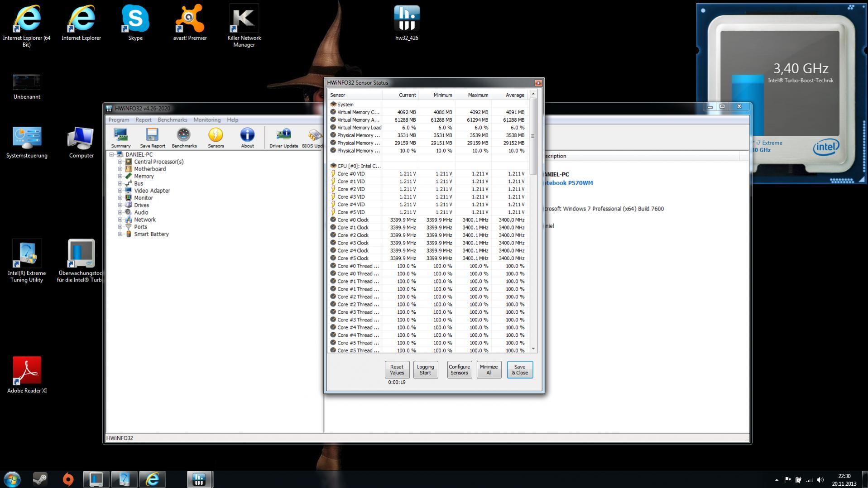Click the Reset Values button

coord(397,370)
